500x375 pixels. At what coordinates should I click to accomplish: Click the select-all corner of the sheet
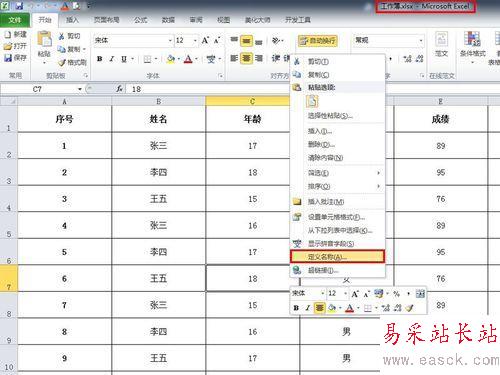9,101
